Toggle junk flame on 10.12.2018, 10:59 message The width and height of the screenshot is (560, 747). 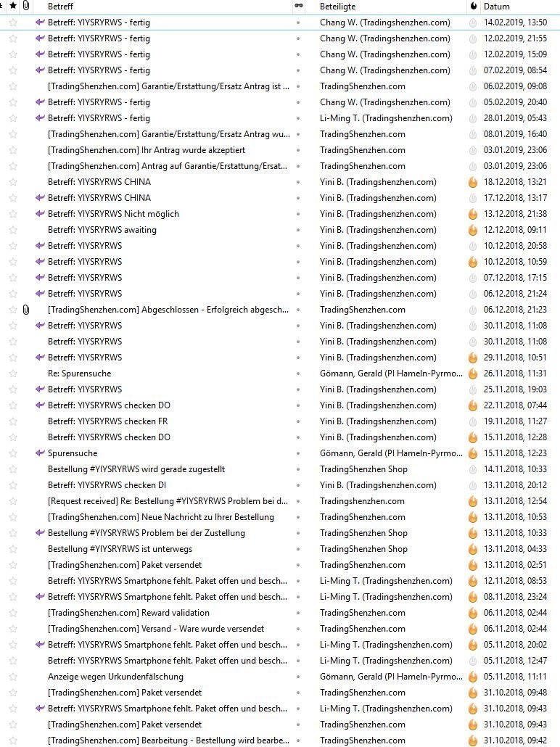point(473,262)
